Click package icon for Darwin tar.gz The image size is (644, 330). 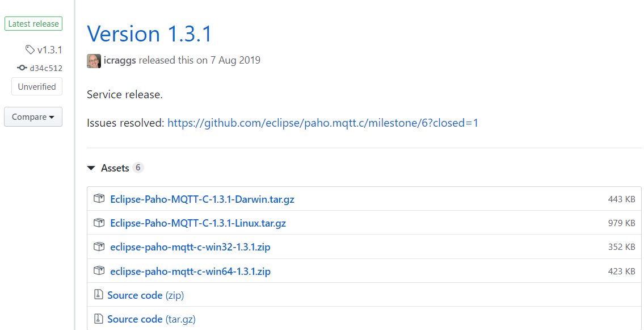click(99, 199)
